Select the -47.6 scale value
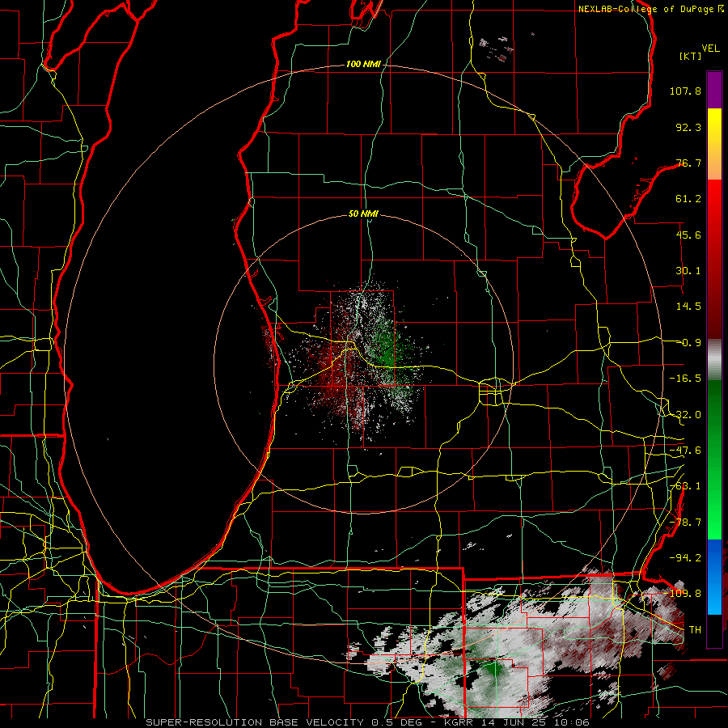The height and width of the screenshot is (728, 728). pyautogui.click(x=685, y=451)
